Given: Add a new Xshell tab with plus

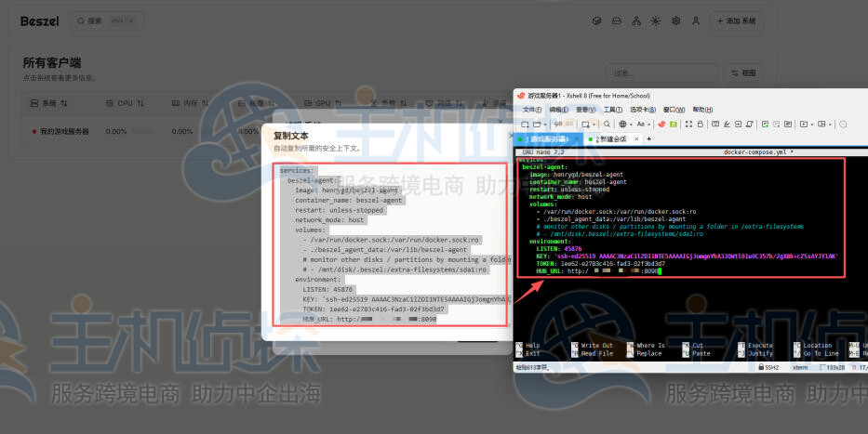Looking at the screenshot, I should tap(648, 138).
